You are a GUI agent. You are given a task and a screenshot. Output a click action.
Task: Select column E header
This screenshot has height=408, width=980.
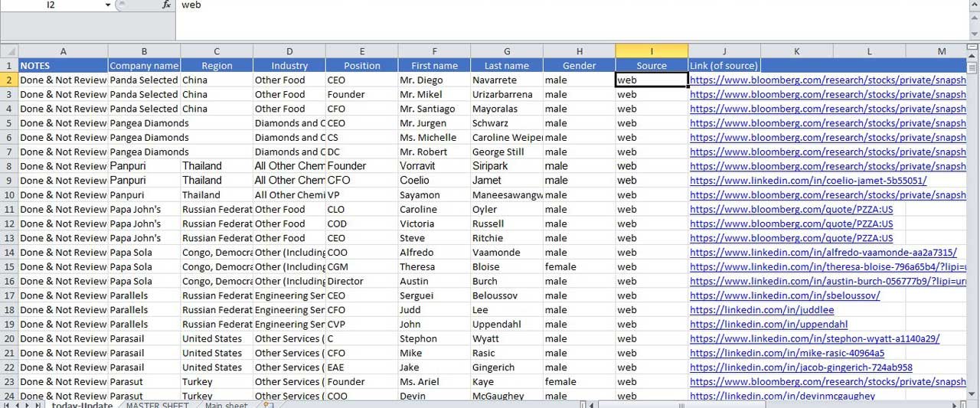(x=361, y=51)
